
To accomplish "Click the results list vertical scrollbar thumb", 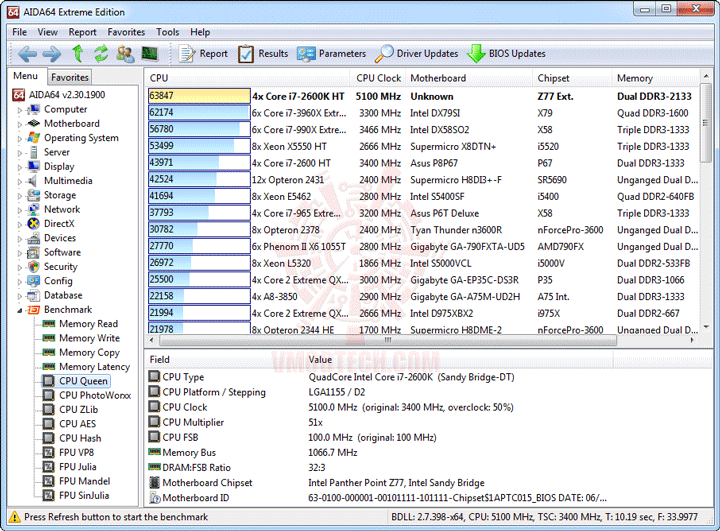I will (706, 123).
